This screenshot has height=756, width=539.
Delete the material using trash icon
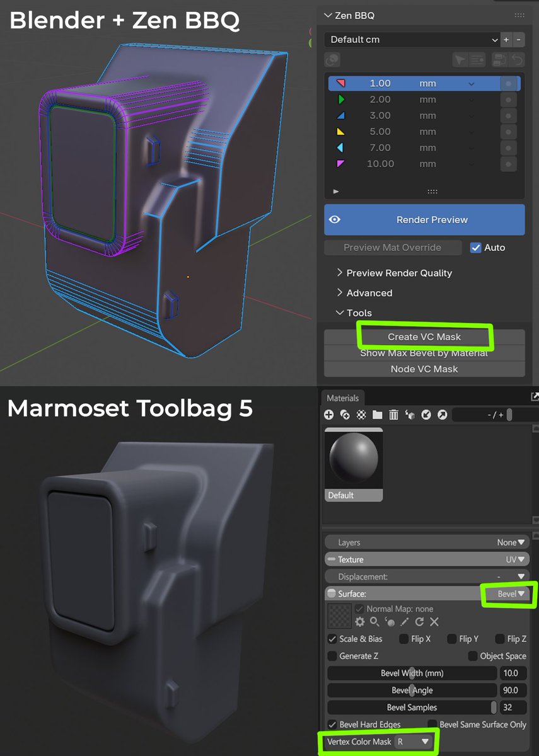(393, 415)
